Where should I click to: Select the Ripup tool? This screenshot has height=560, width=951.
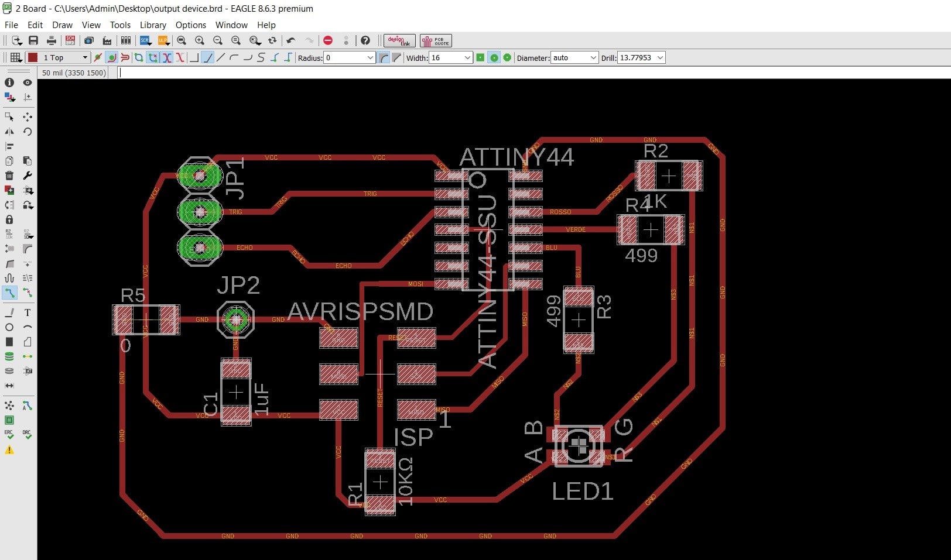click(28, 292)
